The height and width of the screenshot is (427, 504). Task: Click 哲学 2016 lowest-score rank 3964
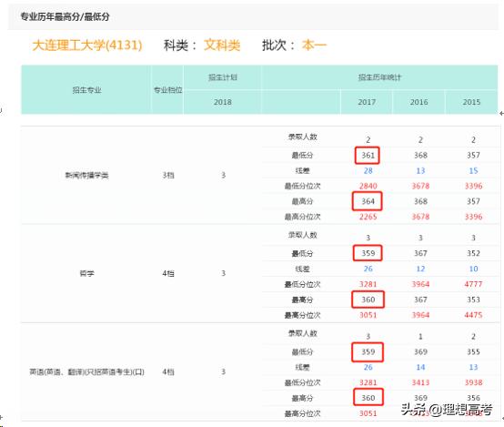[420, 284]
